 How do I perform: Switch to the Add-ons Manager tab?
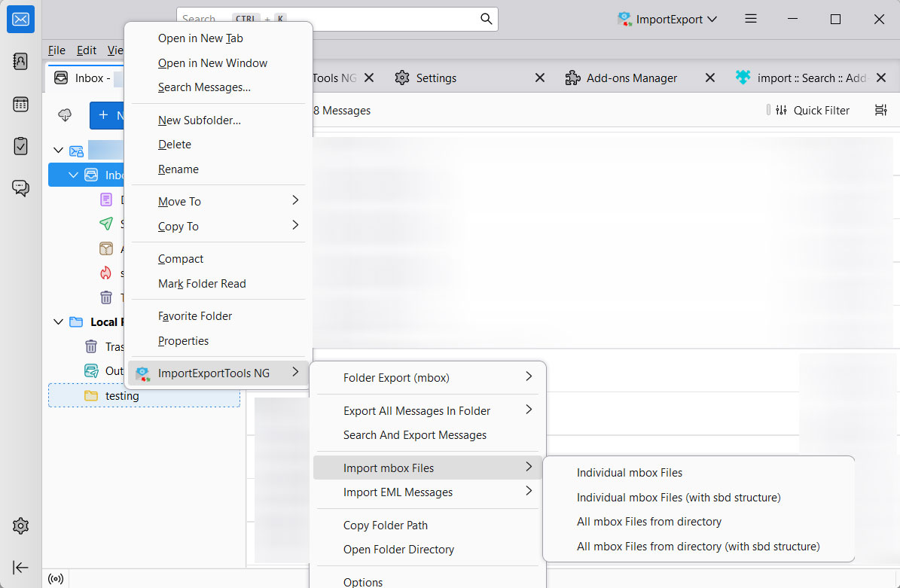[x=631, y=78]
